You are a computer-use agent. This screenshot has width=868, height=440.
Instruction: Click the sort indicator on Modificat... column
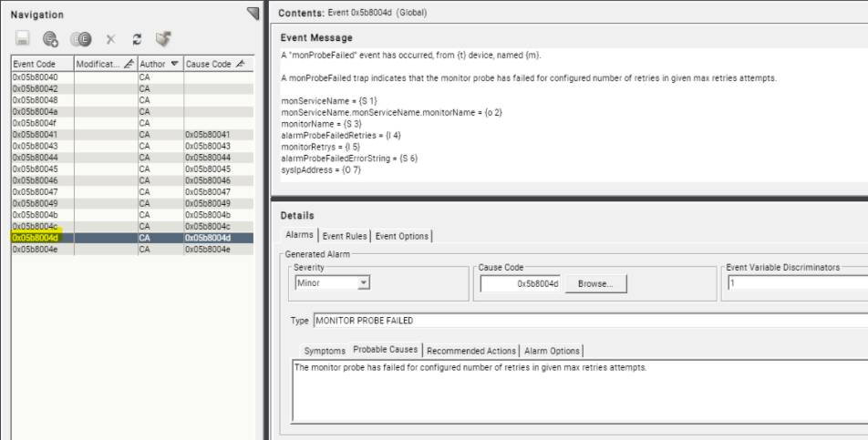(129, 64)
